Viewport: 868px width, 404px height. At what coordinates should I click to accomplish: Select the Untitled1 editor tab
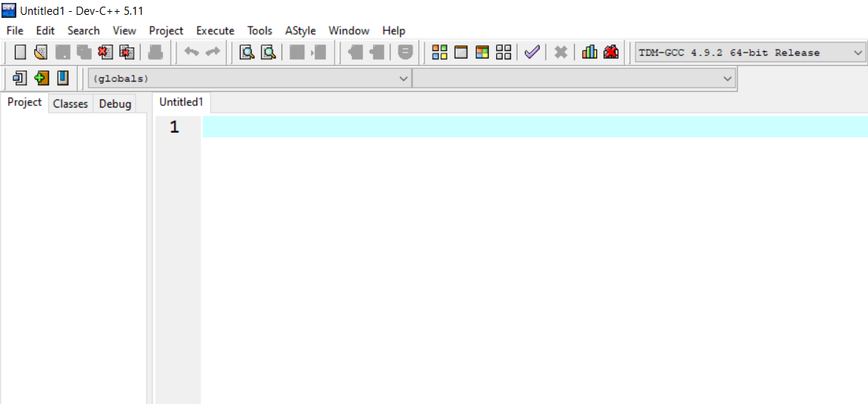[x=181, y=102]
